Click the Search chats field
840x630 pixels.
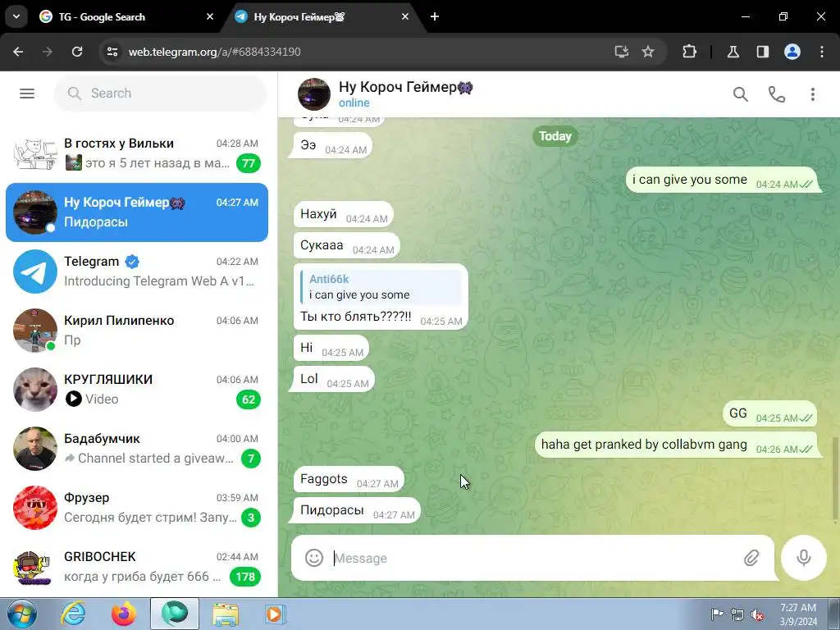coord(160,94)
